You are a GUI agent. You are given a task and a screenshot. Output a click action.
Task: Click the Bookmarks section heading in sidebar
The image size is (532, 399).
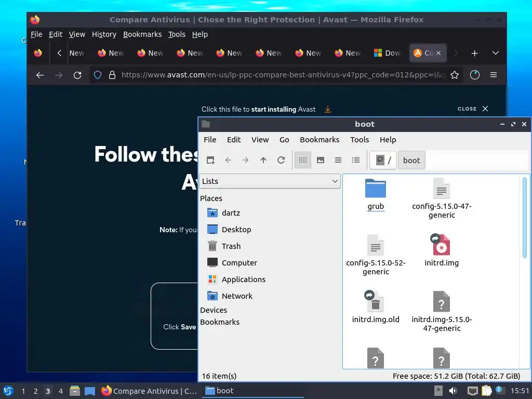220,322
